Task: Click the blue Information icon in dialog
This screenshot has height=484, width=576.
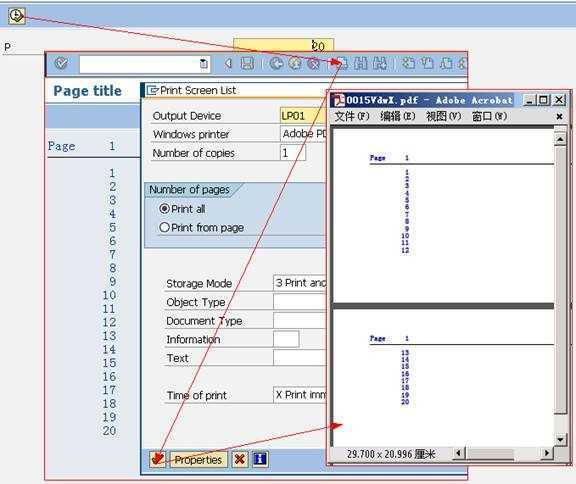Action: pyautogui.click(x=260, y=459)
